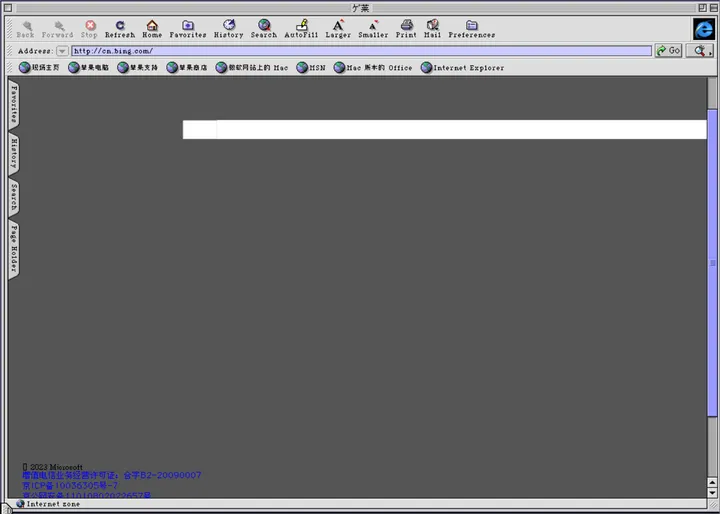Click the address field with cn.bing.com
The height and width of the screenshot is (514, 720).
[x=361, y=51]
